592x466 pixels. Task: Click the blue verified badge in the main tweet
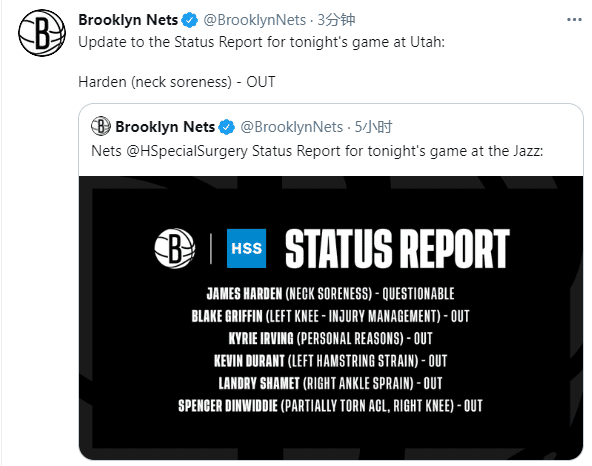[189, 20]
